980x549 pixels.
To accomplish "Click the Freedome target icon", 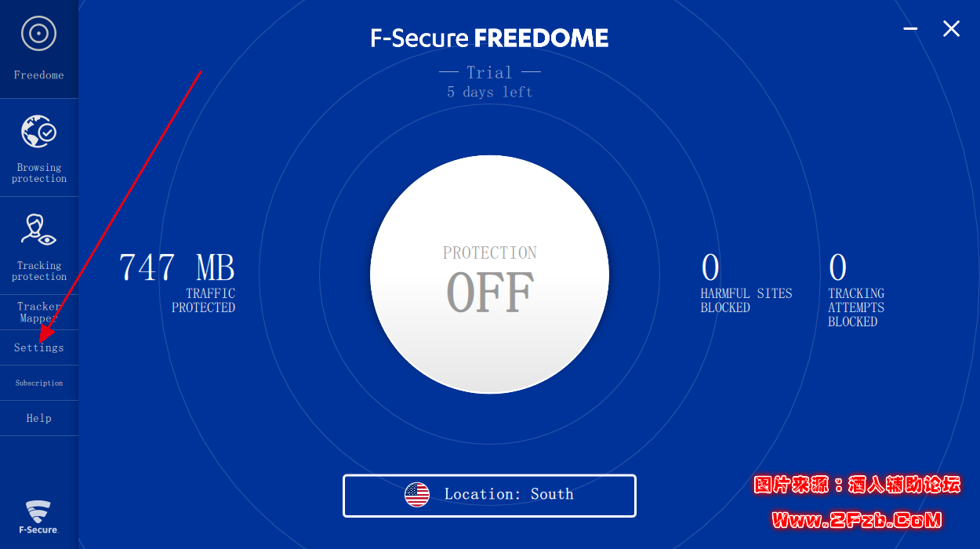I will coord(38,34).
